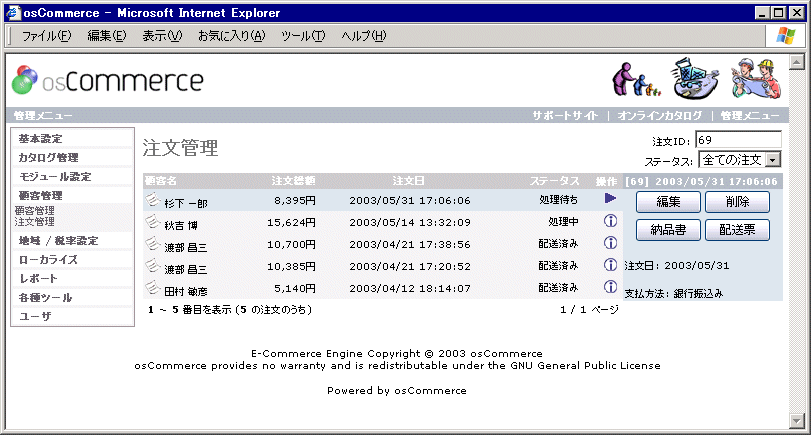
Task: Open ユーザ in the sidebar
Action: click(35, 316)
